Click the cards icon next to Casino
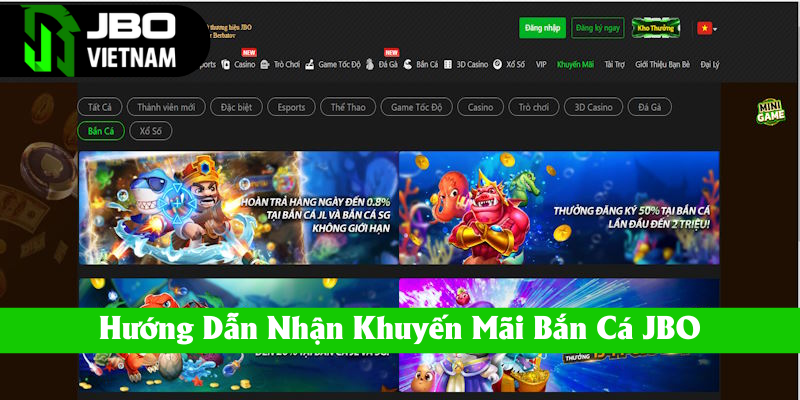800x400 pixels. tap(226, 65)
